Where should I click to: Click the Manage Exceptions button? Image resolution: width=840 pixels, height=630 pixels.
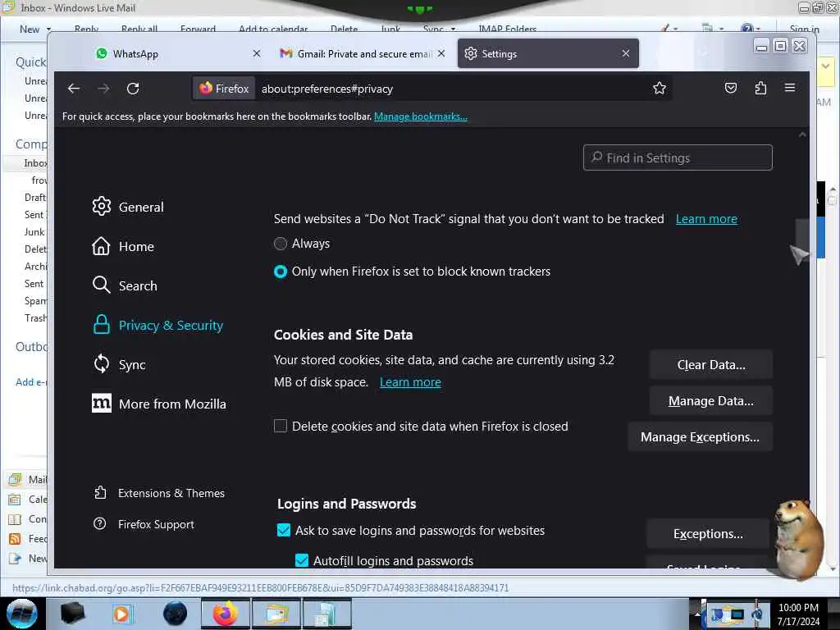700,437
